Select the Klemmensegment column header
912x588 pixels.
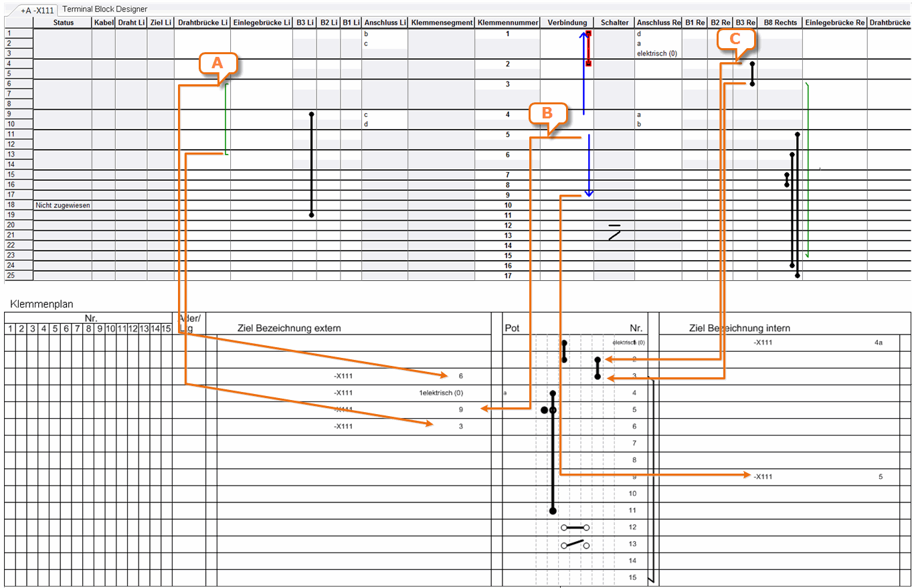(x=442, y=23)
